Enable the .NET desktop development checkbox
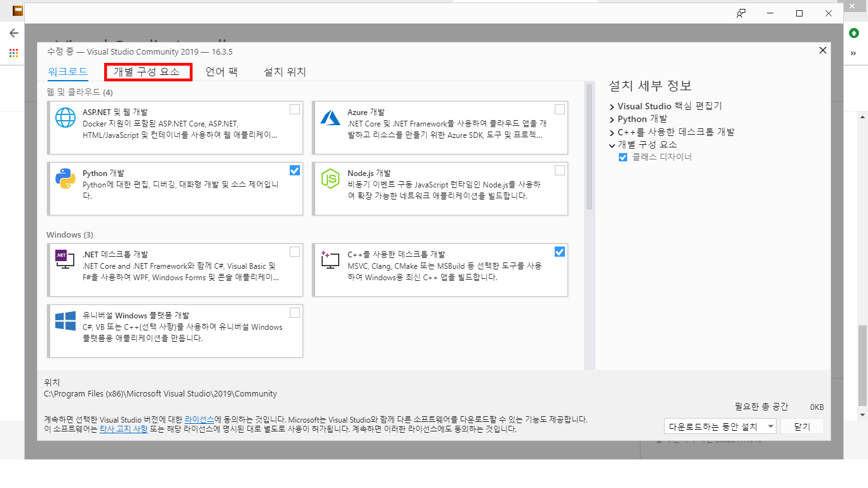This screenshot has width=868, height=488. [295, 252]
